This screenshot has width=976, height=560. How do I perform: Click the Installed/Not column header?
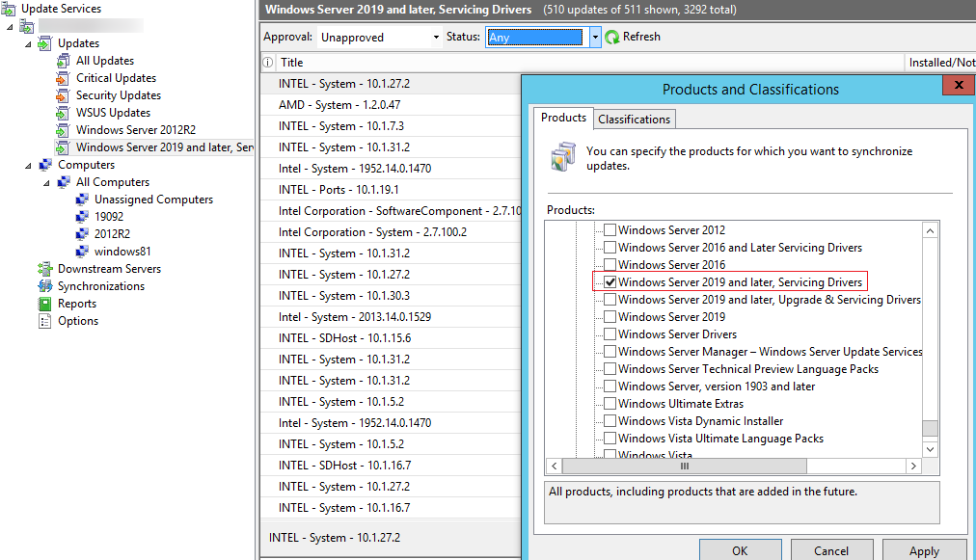(x=940, y=63)
